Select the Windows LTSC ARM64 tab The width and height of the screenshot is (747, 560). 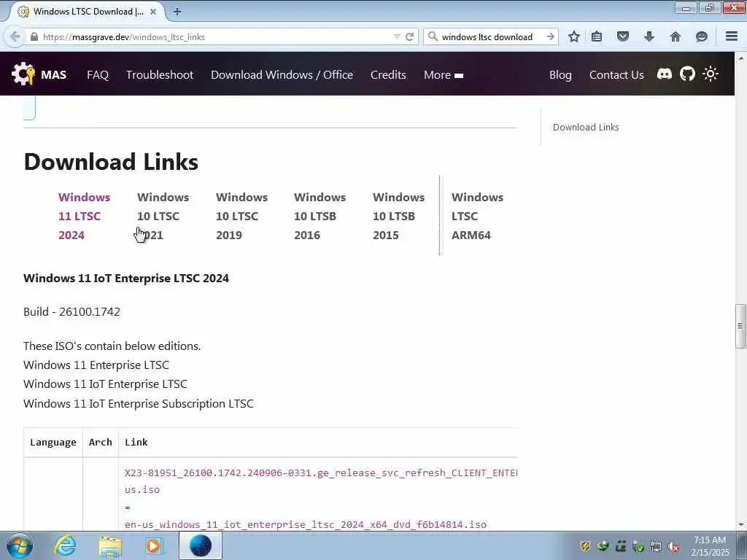click(x=477, y=216)
